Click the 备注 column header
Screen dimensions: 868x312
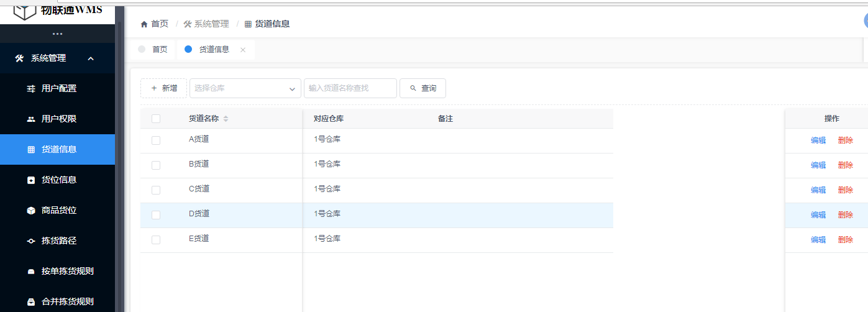(445, 119)
